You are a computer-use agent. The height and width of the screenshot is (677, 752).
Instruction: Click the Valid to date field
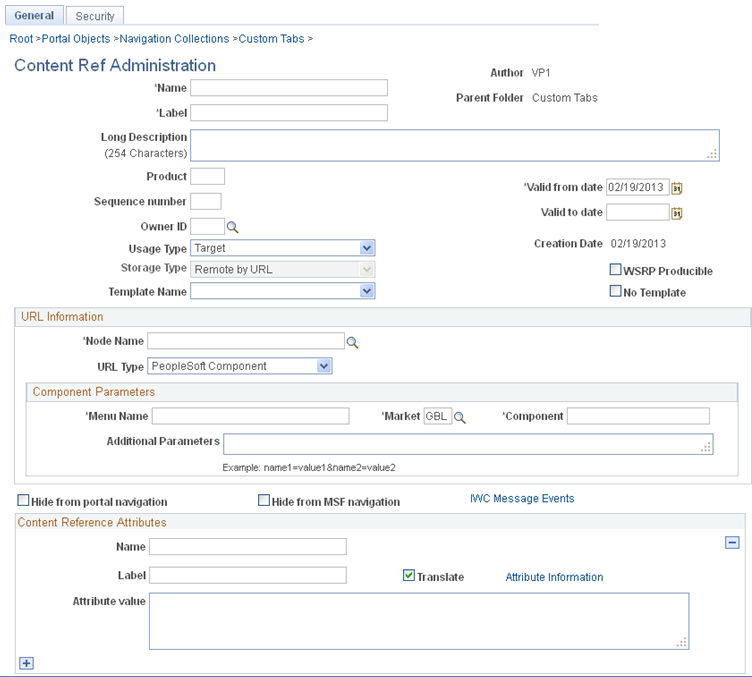[x=637, y=212]
